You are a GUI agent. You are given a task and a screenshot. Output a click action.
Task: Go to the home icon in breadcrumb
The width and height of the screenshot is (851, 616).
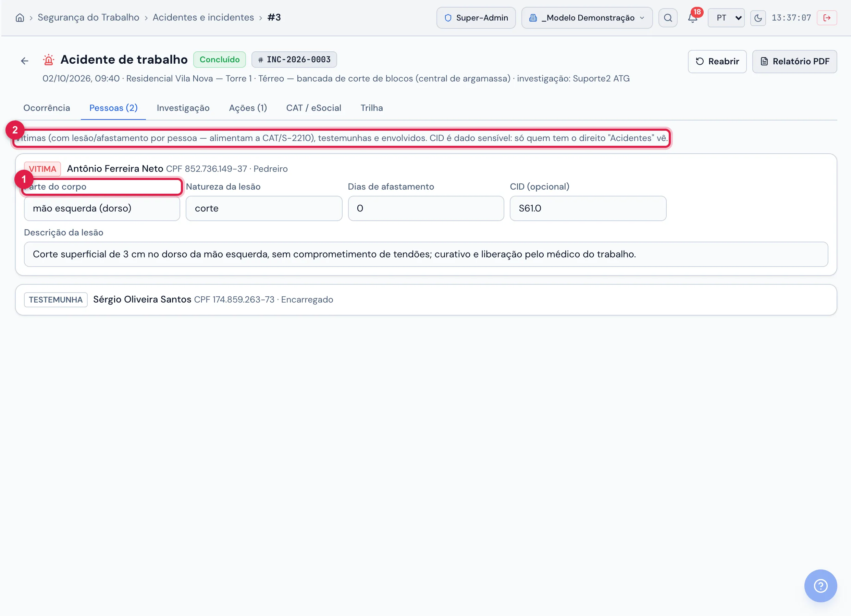(x=20, y=17)
